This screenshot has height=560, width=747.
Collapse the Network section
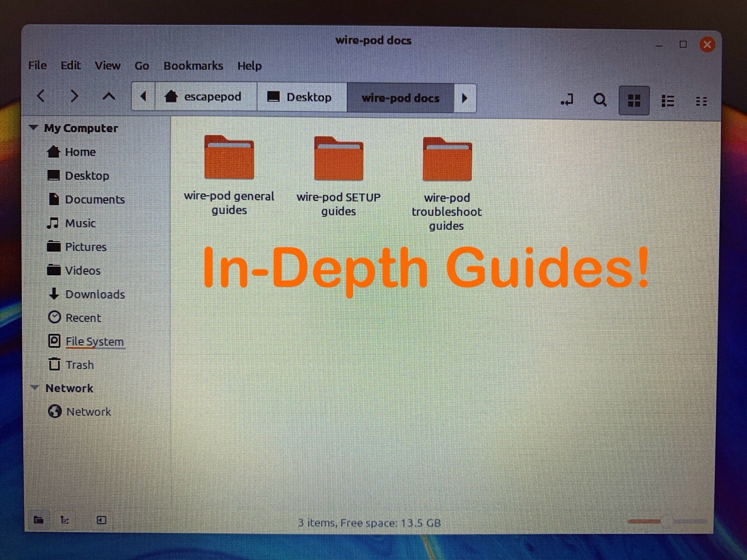pyautogui.click(x=34, y=388)
